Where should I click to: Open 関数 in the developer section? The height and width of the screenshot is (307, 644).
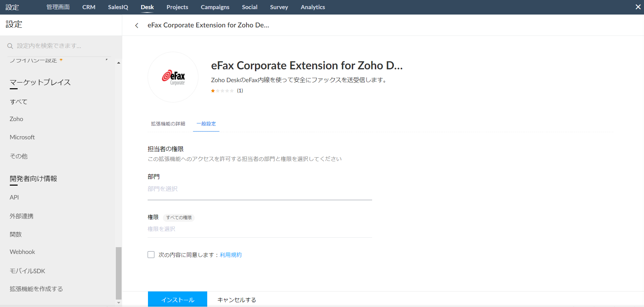tap(16, 234)
